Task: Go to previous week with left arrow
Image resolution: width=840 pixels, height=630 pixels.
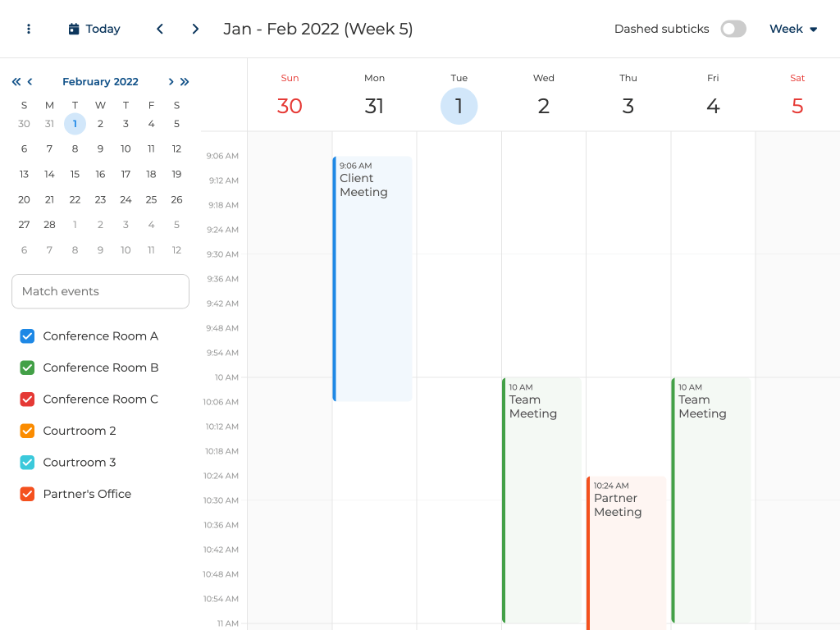Action: click(160, 29)
